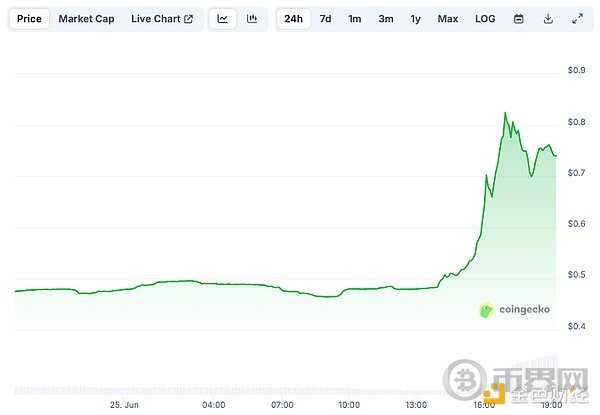This screenshot has height=415, width=600.
Task: Open the calendar date range picker
Action: 518,19
